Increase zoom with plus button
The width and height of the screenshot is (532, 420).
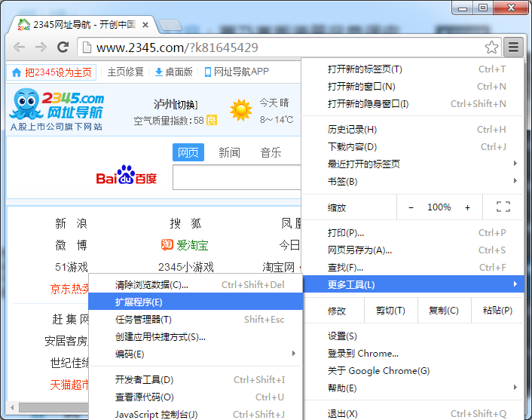pyautogui.click(x=467, y=207)
